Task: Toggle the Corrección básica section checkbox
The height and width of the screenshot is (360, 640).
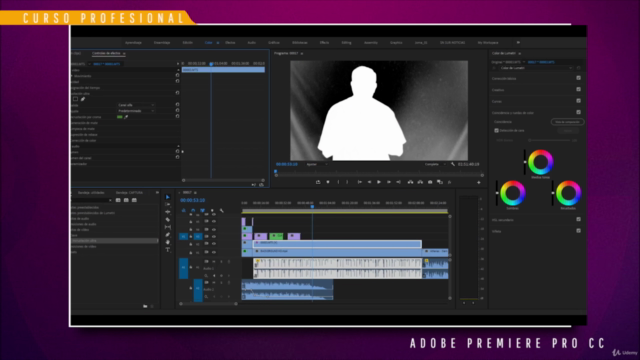Action: point(578,78)
